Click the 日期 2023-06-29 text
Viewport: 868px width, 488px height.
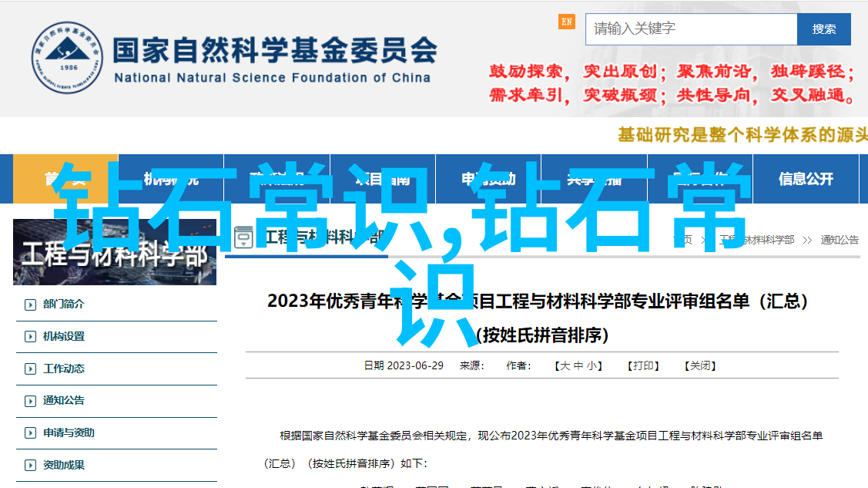click(x=404, y=365)
